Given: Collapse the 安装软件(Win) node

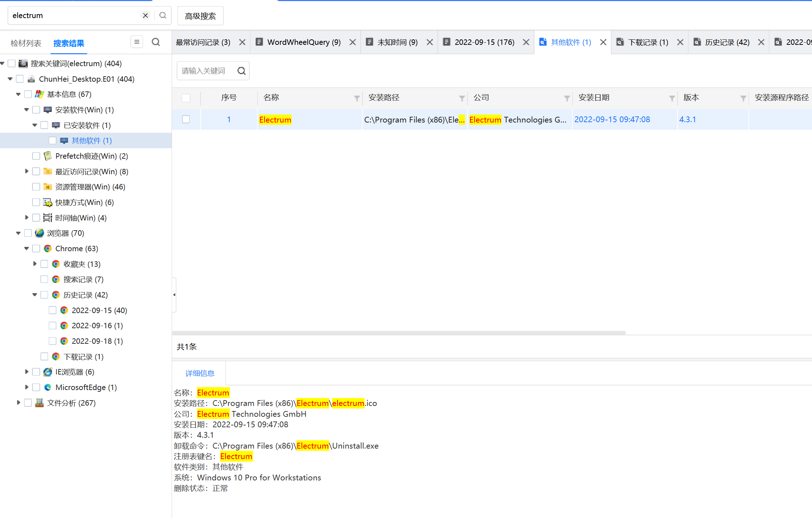Looking at the screenshot, I should pyautogui.click(x=26, y=110).
